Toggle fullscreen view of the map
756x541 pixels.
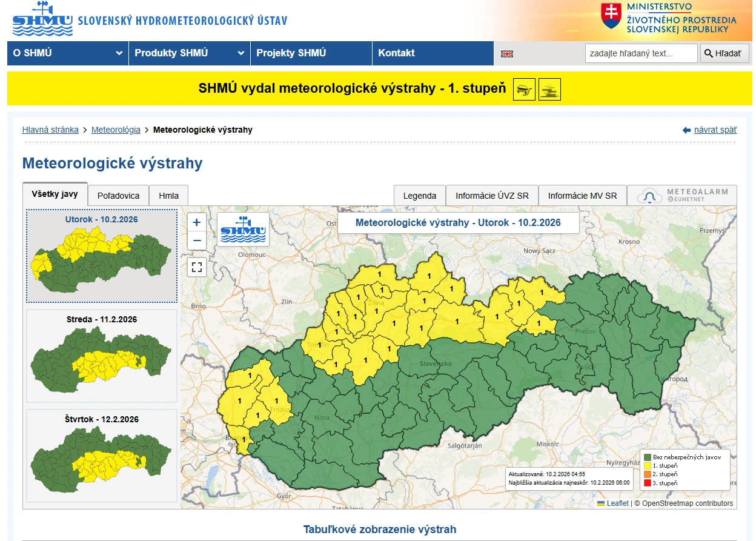[197, 267]
